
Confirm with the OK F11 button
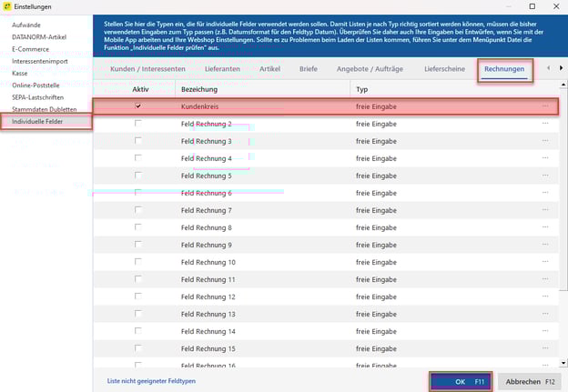[460, 382]
